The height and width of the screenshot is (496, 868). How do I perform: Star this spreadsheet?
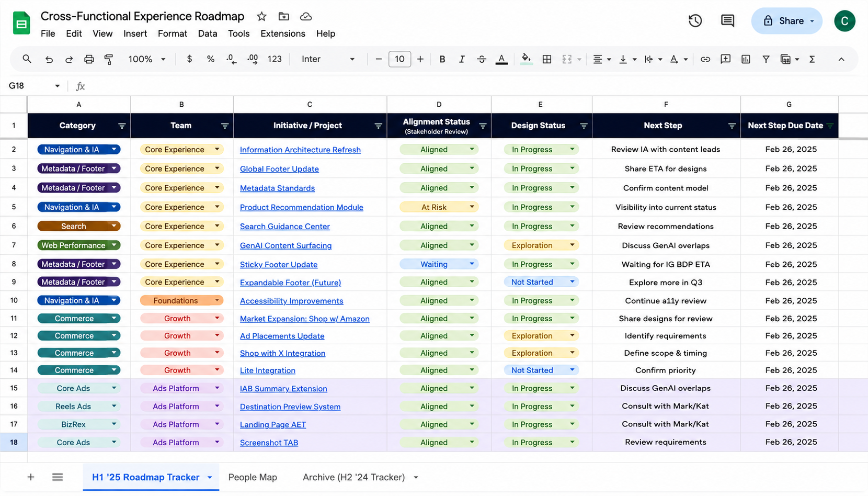(x=262, y=16)
